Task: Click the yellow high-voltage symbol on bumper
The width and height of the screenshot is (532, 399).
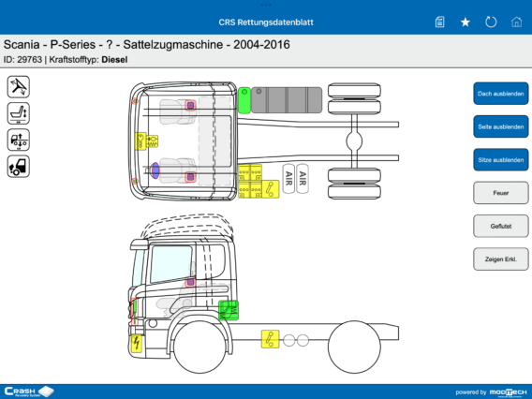Action: click(x=137, y=343)
